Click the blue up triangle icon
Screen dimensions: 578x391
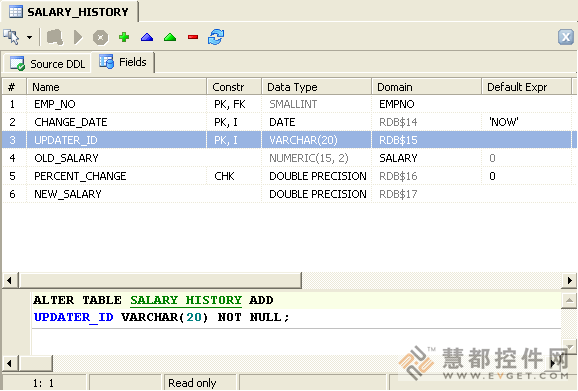point(147,37)
